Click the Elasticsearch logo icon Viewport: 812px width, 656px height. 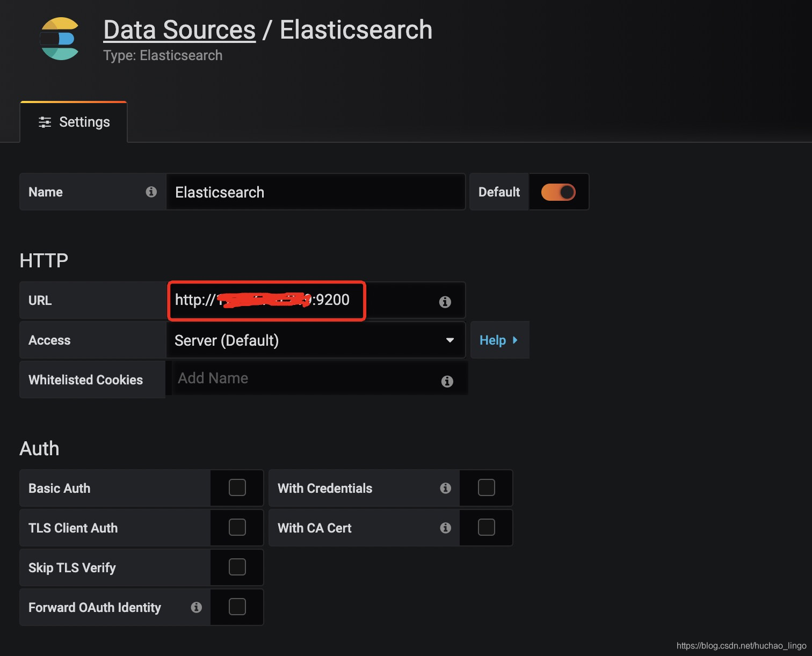[60, 39]
